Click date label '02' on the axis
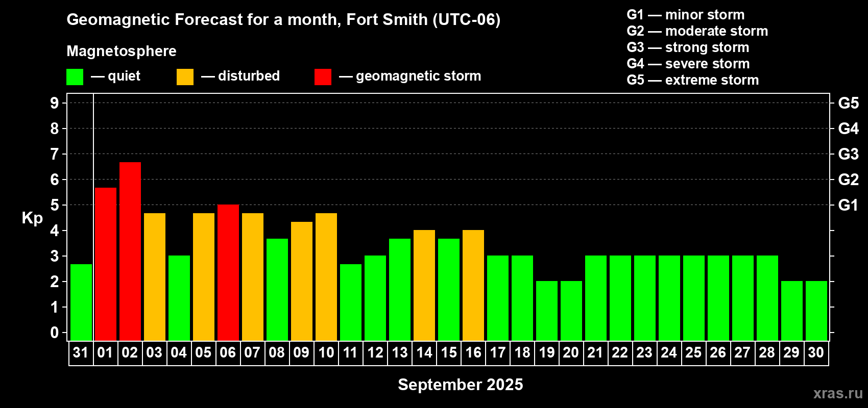Viewport: 868px width, 408px height. coord(130,353)
